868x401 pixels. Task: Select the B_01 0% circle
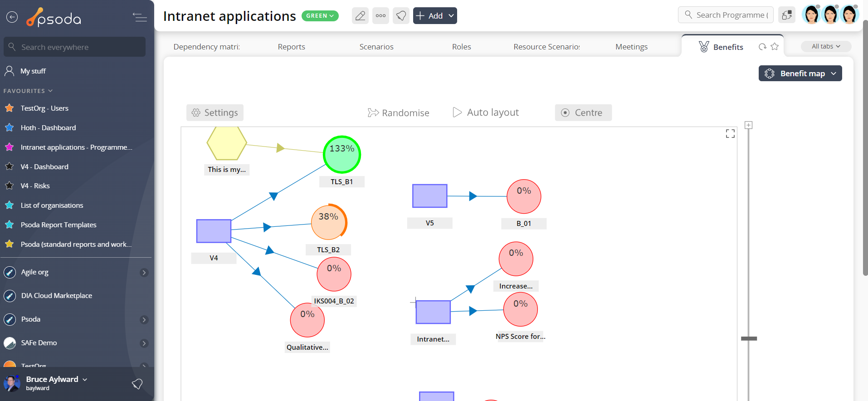(524, 196)
